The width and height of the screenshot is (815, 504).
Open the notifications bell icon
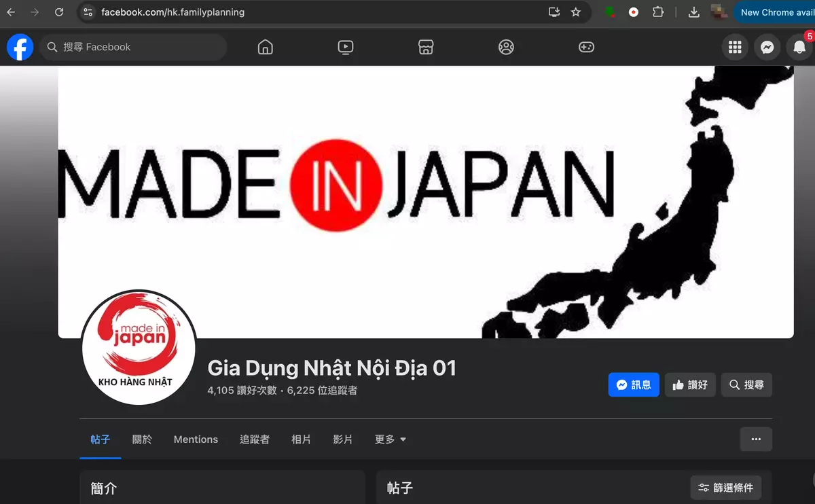point(800,47)
